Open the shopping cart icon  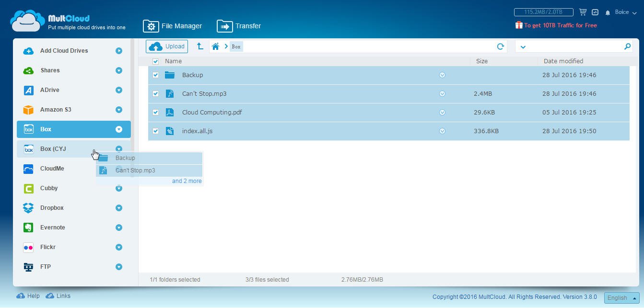point(583,12)
